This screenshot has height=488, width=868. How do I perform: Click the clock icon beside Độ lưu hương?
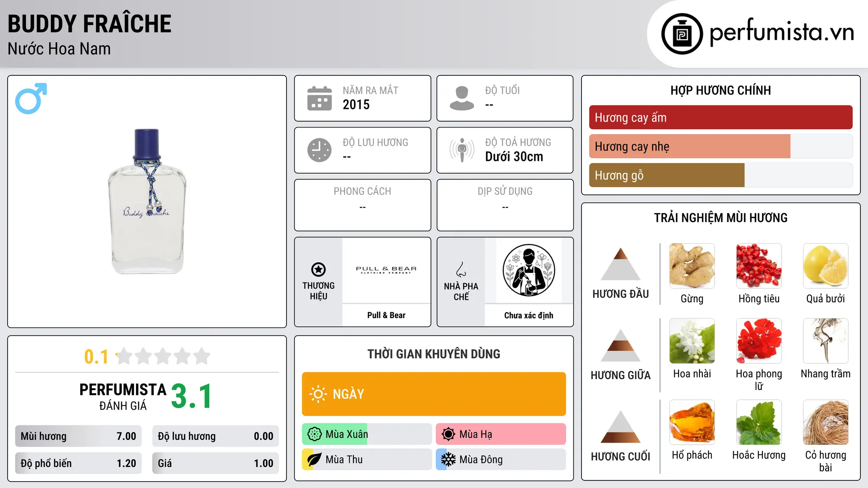[x=320, y=150]
